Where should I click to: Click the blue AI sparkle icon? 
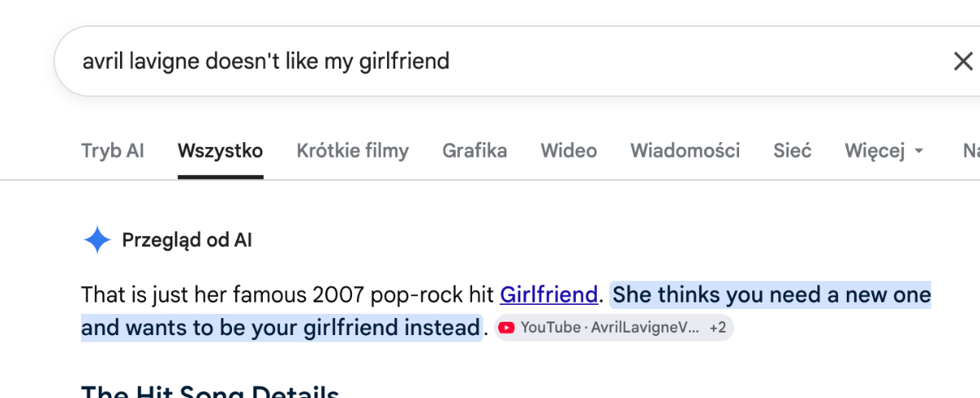97,239
